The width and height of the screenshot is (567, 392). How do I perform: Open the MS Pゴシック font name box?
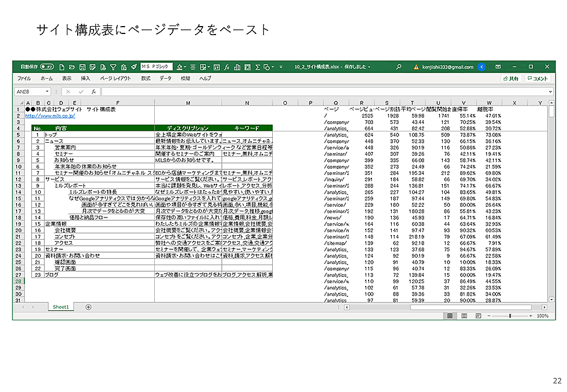pyautogui.click(x=156, y=67)
